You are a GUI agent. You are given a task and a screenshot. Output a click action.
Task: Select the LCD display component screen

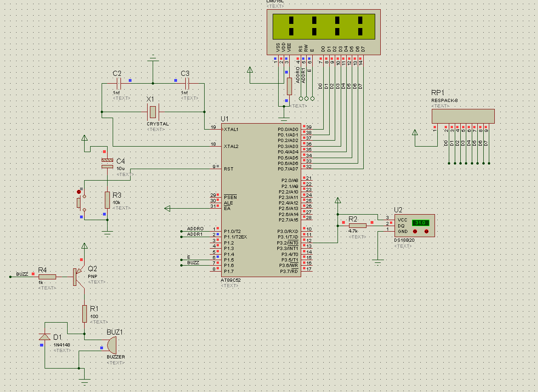tap(324, 27)
